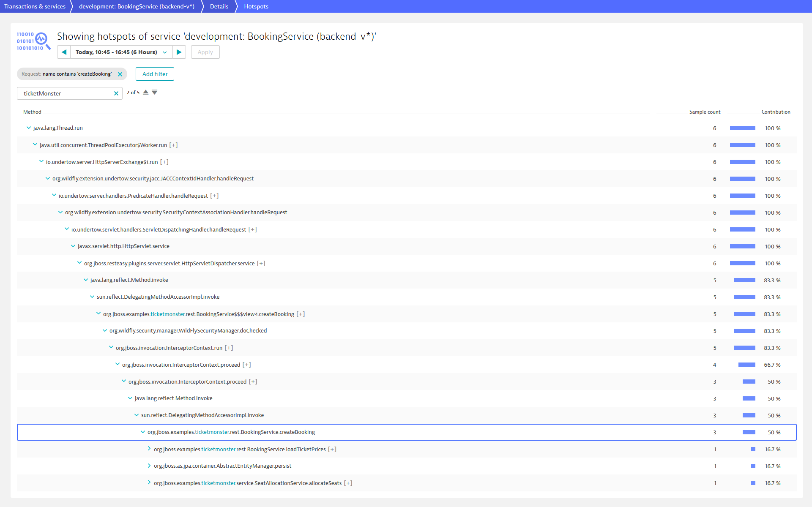Expand the SeatAllocationService.allocateSeats node
Viewport: 812px width, 507px height.
pos(149,482)
